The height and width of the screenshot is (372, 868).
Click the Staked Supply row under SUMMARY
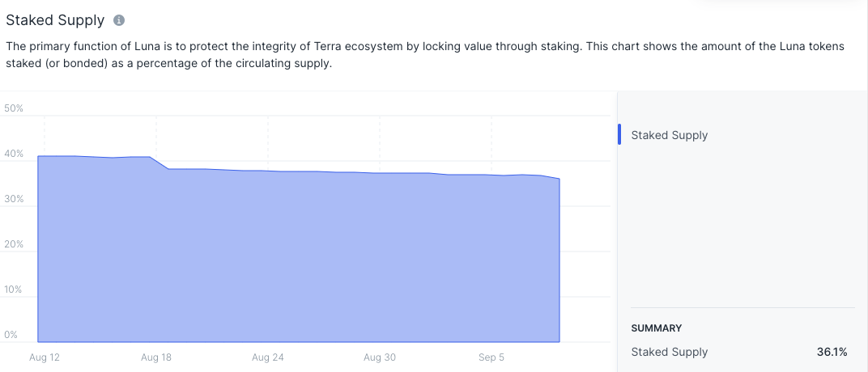click(x=739, y=352)
